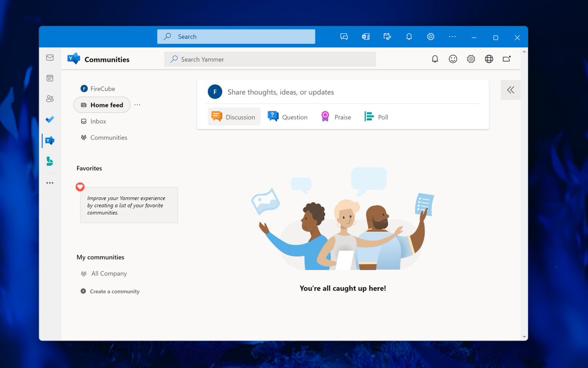Click the Favorites heading
Image resolution: width=588 pixels, height=368 pixels.
(x=89, y=168)
